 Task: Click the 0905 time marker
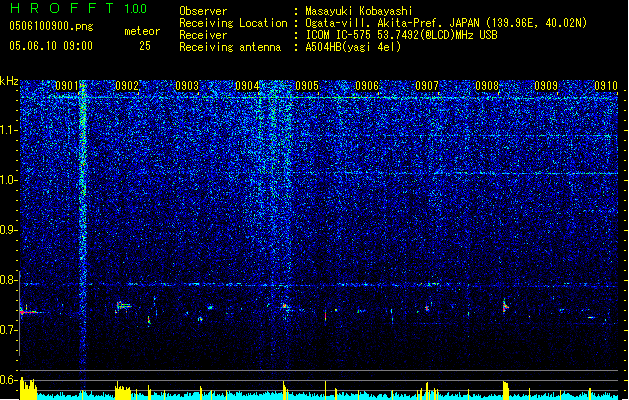point(307,86)
